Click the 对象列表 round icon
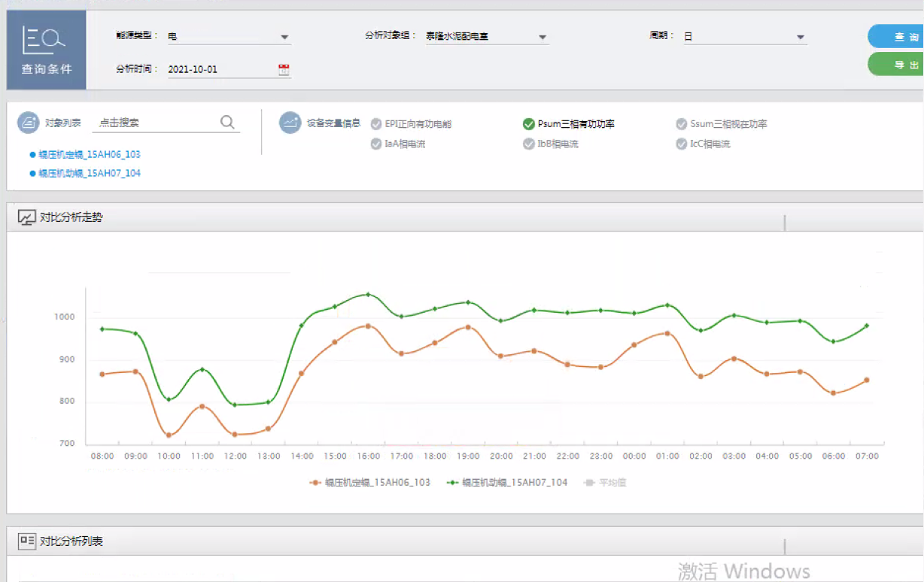This screenshot has height=582, width=924. (28, 123)
